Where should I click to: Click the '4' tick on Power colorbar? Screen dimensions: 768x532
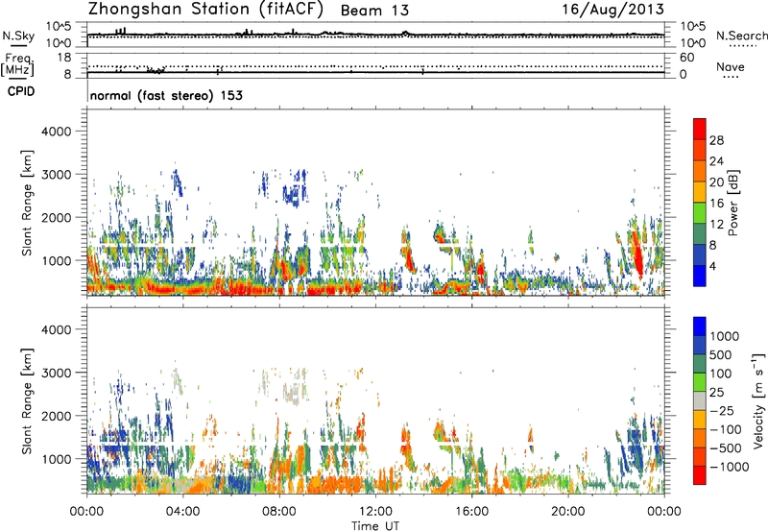[x=712, y=266]
